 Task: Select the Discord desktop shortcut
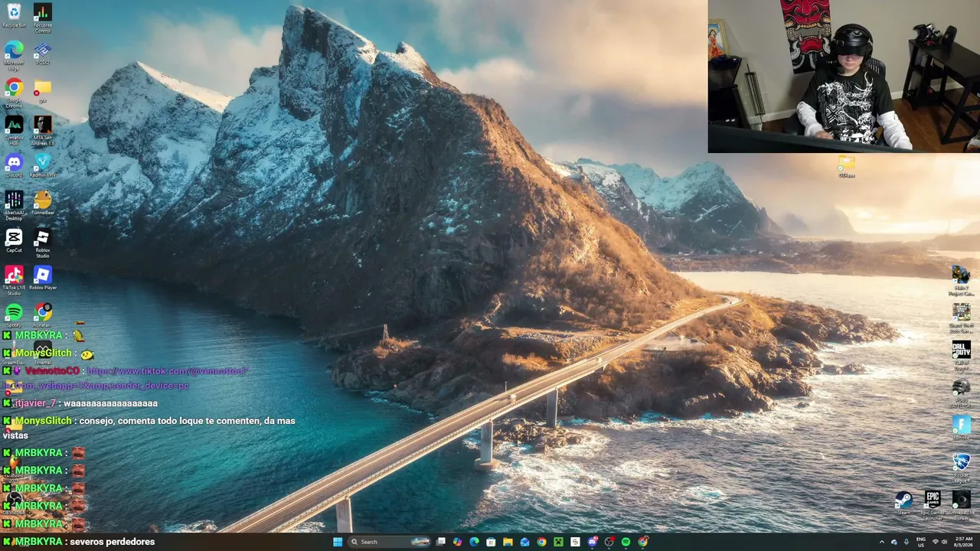coord(14,165)
